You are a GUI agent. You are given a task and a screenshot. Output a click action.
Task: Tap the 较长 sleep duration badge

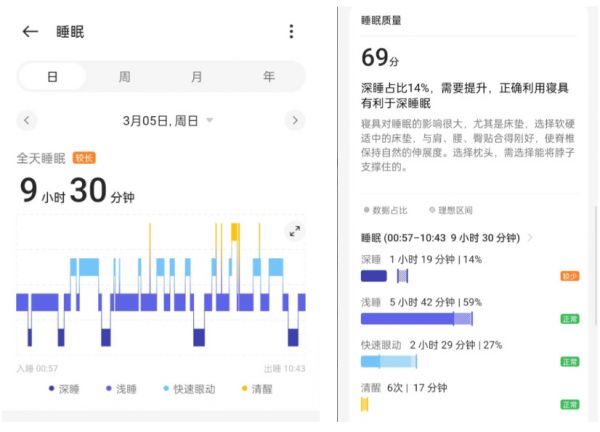tap(84, 158)
